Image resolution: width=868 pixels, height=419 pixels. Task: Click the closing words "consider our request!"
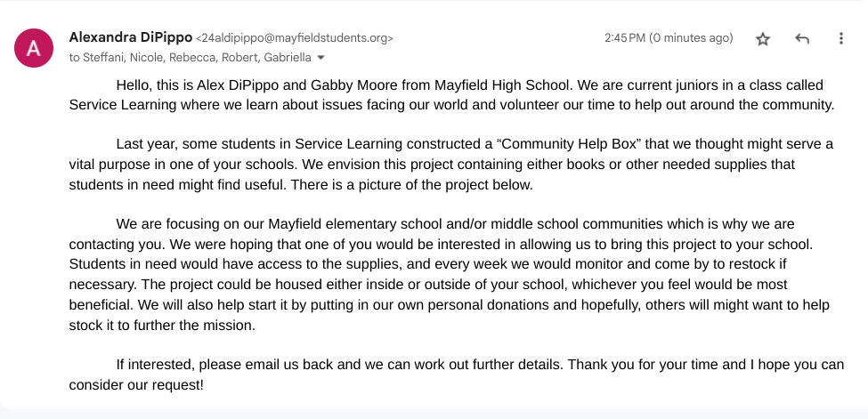coord(136,385)
